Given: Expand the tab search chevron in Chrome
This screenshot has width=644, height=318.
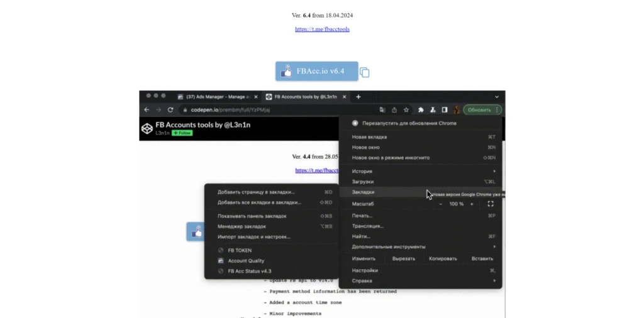Looking at the screenshot, I should pos(497,97).
